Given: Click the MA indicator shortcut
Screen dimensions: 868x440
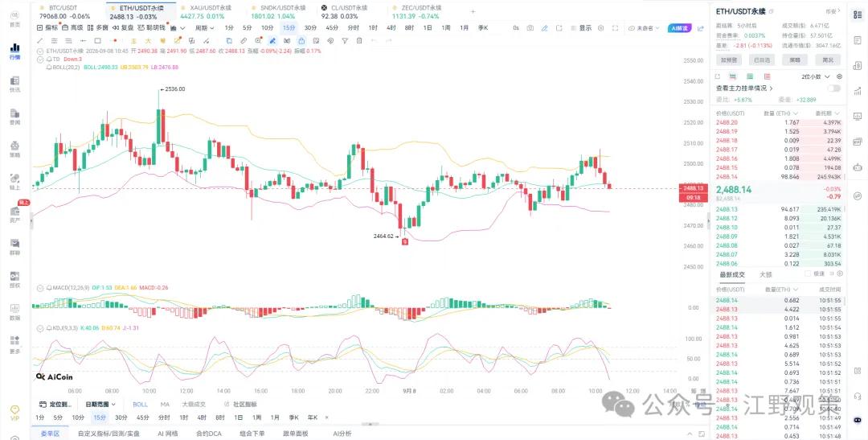Looking at the screenshot, I should [165, 404].
